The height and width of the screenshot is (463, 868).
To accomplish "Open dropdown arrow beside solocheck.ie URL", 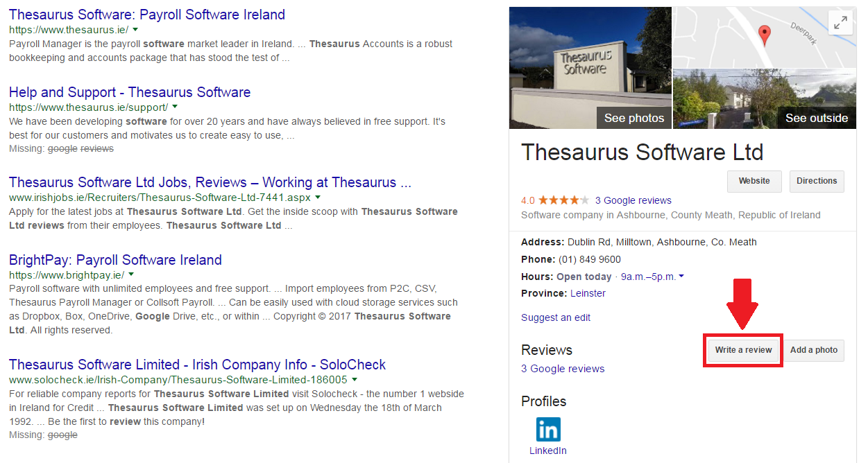I will (355, 380).
